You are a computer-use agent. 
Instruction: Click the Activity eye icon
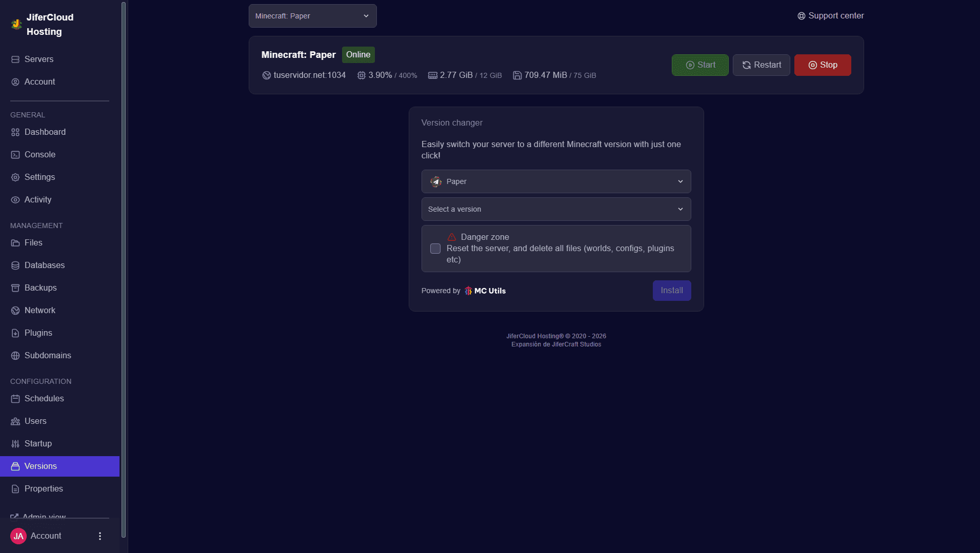tap(15, 200)
